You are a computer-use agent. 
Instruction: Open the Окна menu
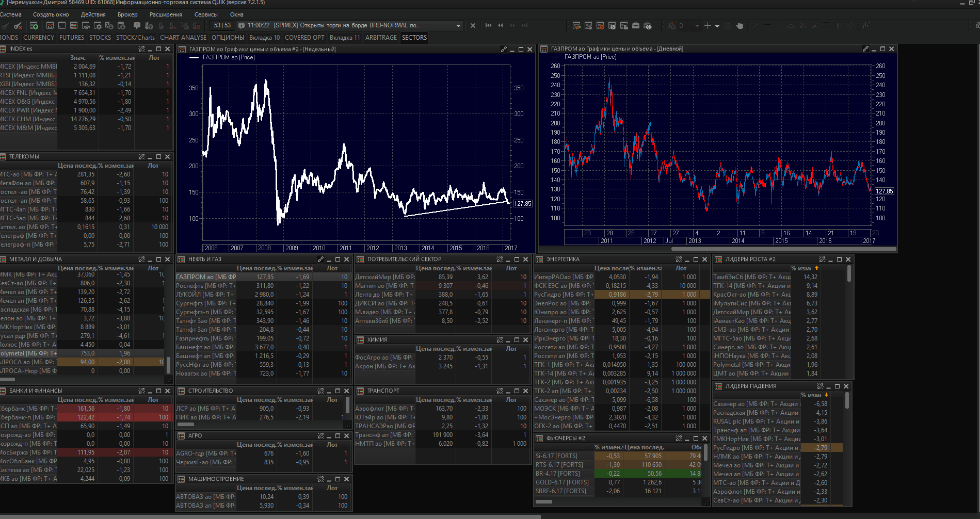(236, 14)
